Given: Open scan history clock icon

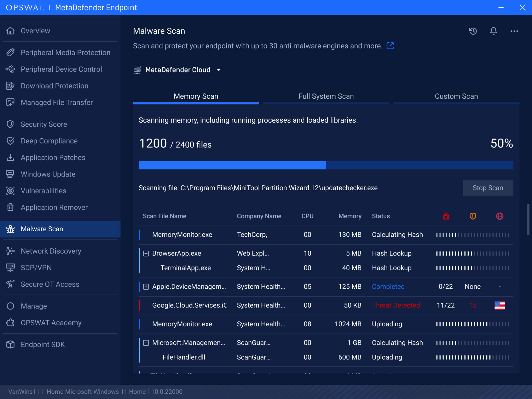Looking at the screenshot, I should [473, 31].
